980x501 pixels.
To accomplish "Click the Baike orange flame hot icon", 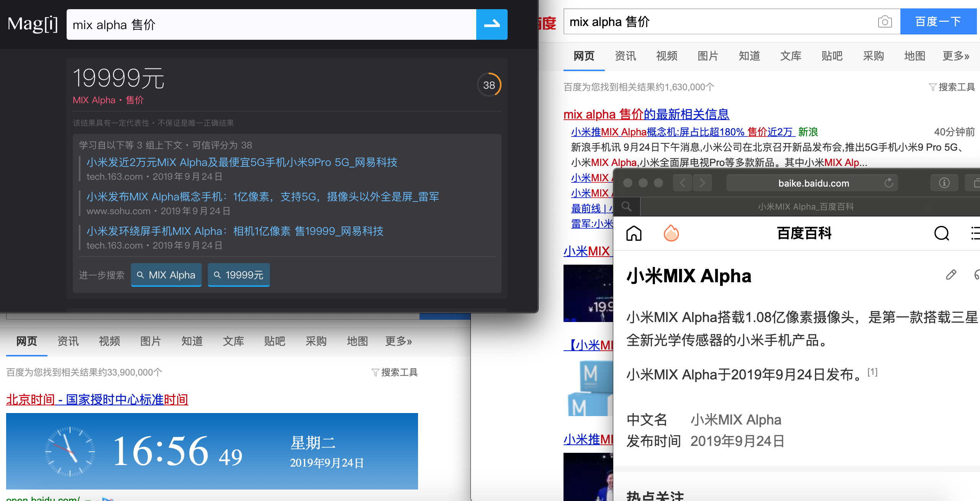I will pyautogui.click(x=671, y=233).
